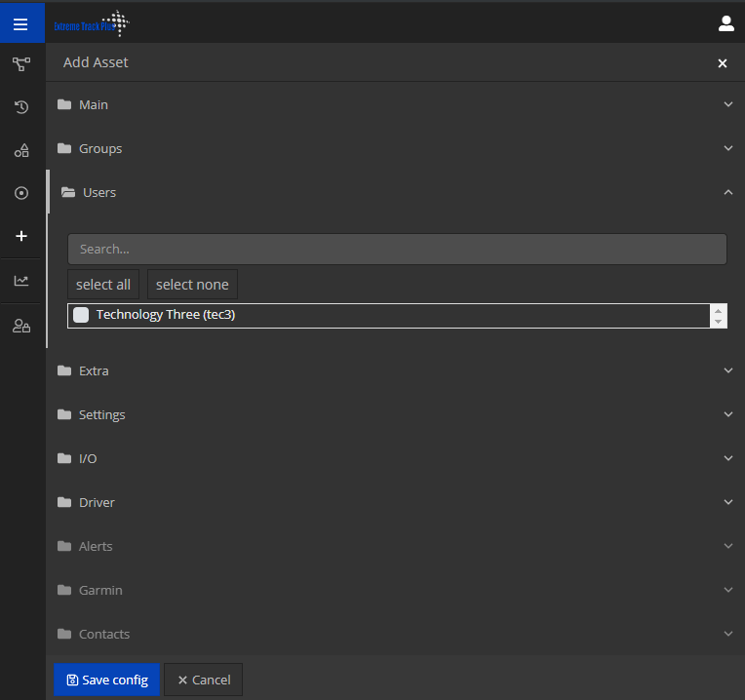Viewport: 745px width, 700px height.
Task: Select the Users section label
Action: point(99,192)
